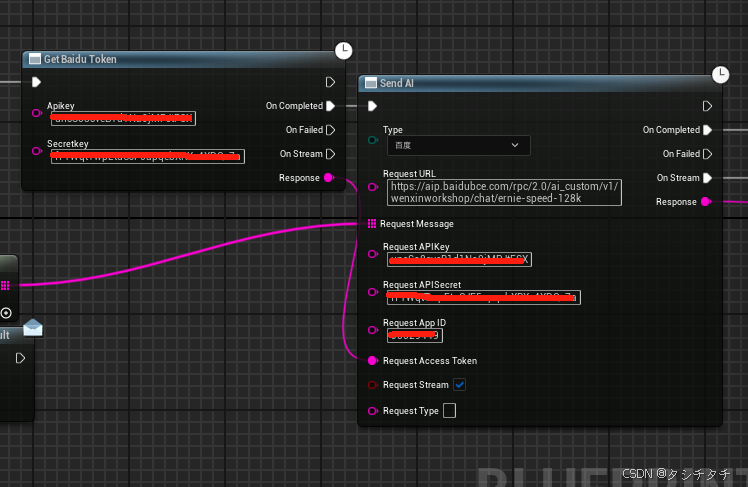This screenshot has height=487, width=748.
Task: Click On Stream pin of Send AI
Action: (707, 178)
